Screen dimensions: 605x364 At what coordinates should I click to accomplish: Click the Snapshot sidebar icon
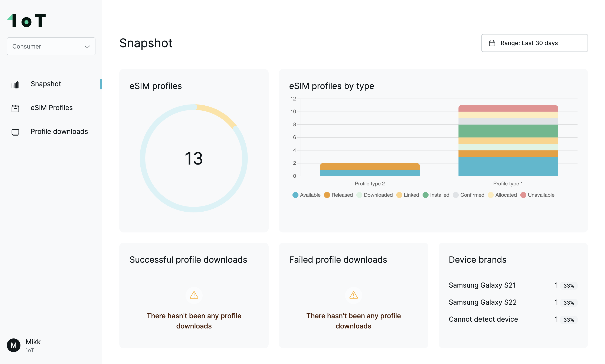coord(16,84)
